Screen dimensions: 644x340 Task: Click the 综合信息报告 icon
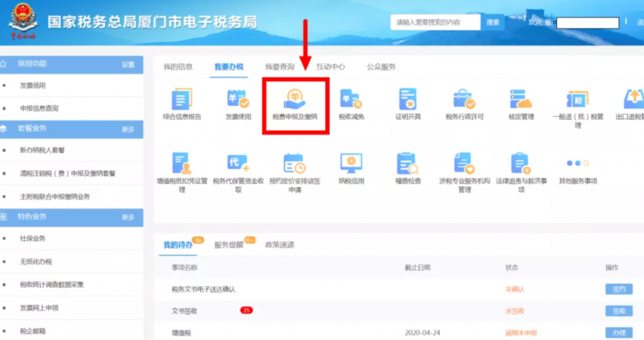[x=182, y=101]
